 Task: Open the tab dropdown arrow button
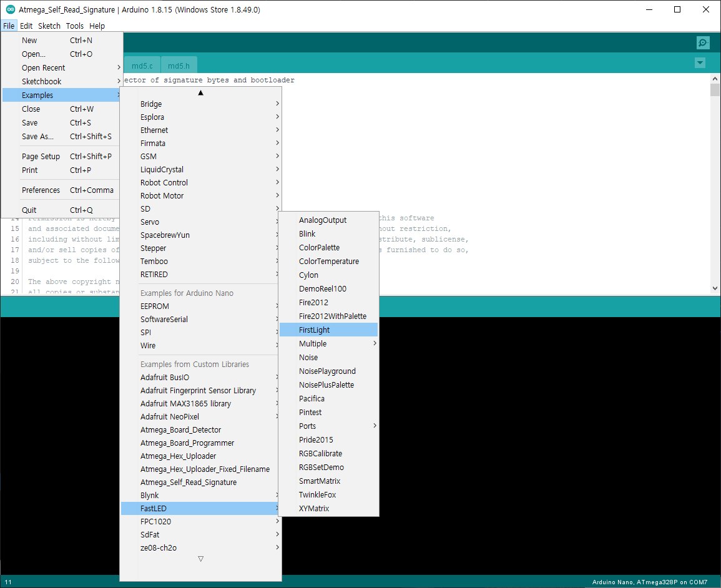[700, 62]
